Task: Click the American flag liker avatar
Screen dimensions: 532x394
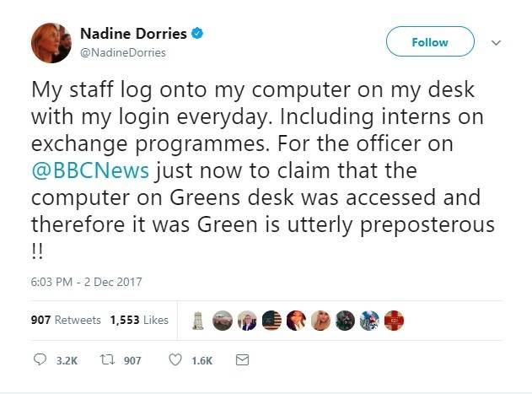Action: tap(271, 321)
